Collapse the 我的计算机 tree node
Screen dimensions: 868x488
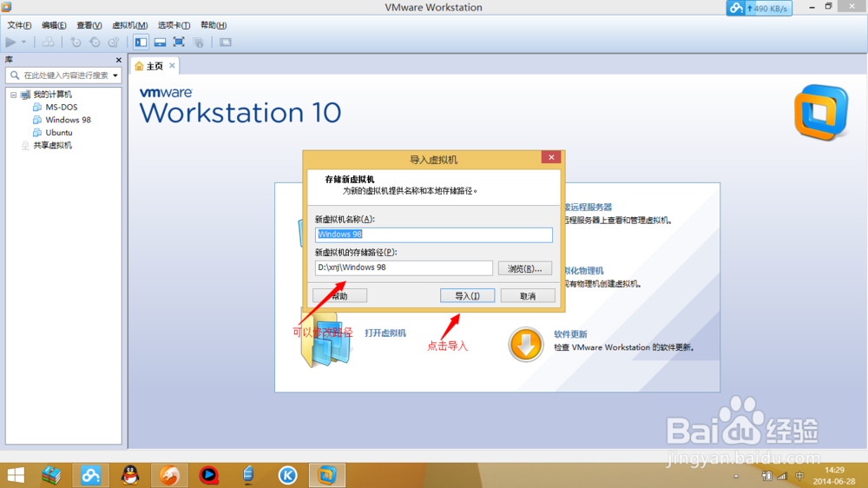pyautogui.click(x=13, y=95)
